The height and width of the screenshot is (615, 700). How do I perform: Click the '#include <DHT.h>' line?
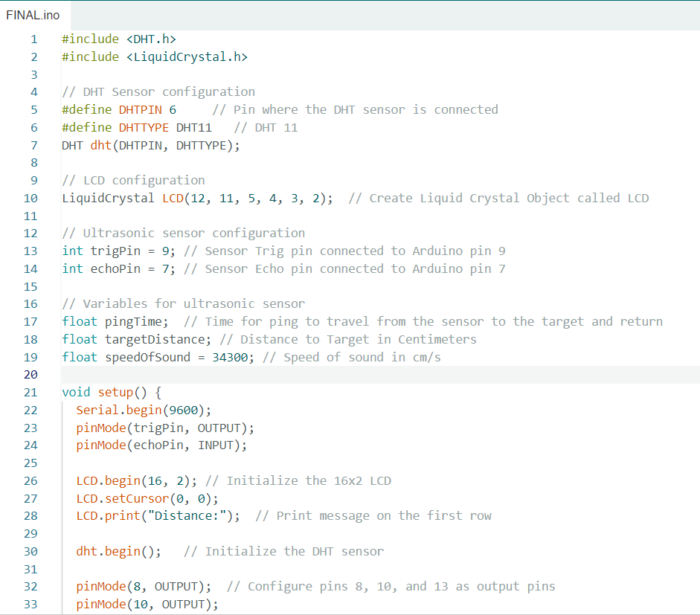pos(119,39)
